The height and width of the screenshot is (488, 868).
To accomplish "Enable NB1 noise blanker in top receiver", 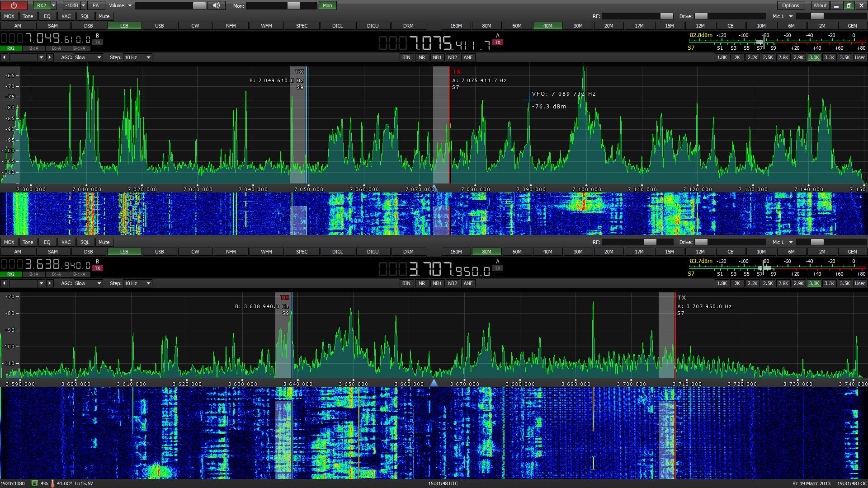I will click(x=437, y=57).
